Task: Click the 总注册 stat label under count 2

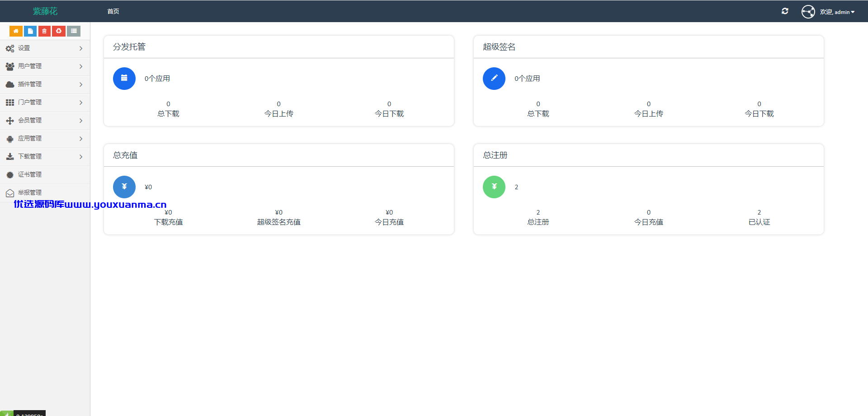Action: (538, 222)
